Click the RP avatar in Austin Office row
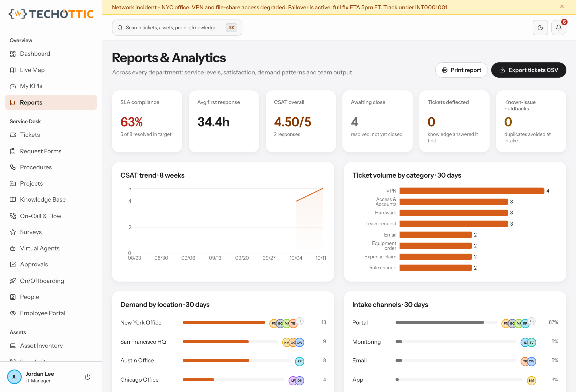 [299, 361]
